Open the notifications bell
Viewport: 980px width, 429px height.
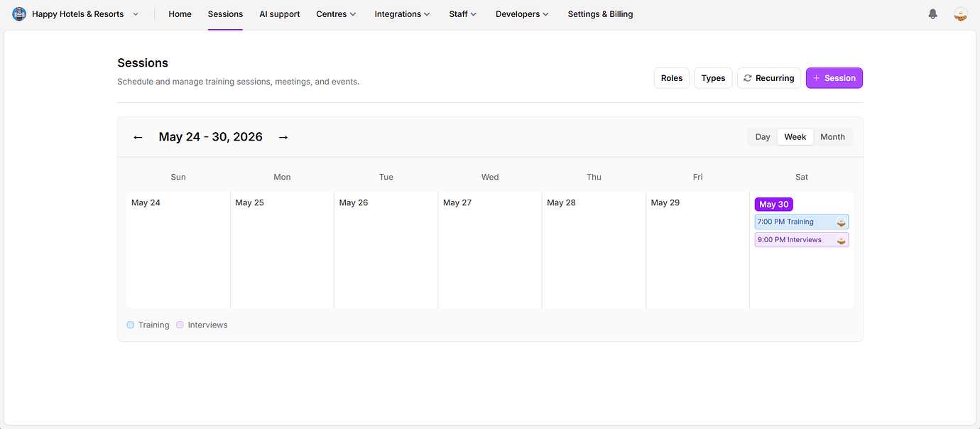pyautogui.click(x=933, y=14)
